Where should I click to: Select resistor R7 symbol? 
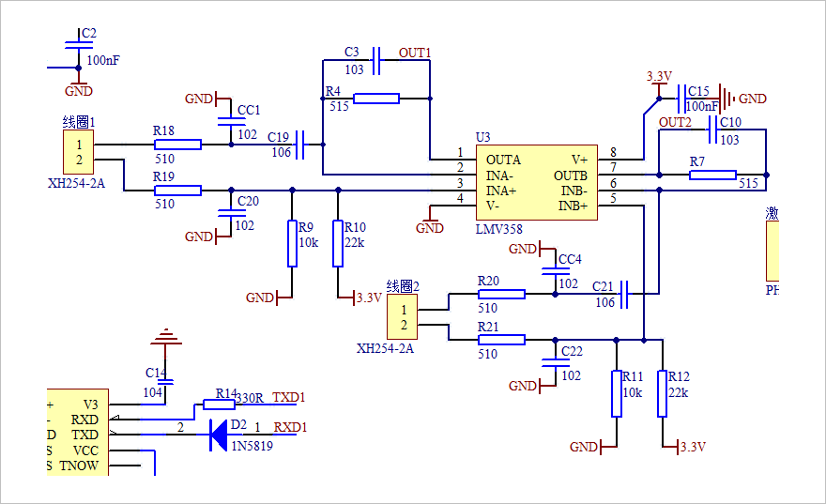pos(712,175)
